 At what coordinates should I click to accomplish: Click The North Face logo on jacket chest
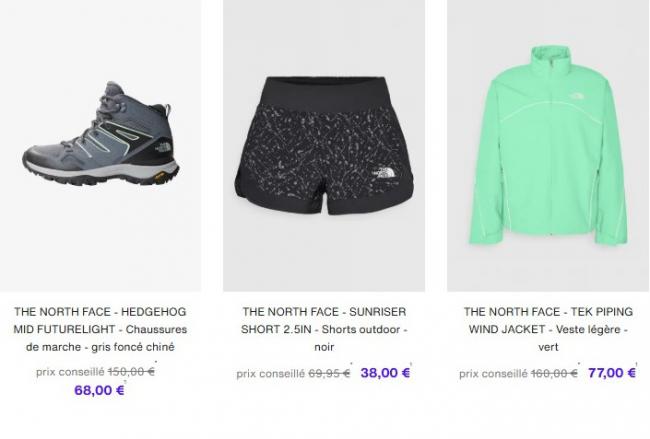(x=576, y=97)
